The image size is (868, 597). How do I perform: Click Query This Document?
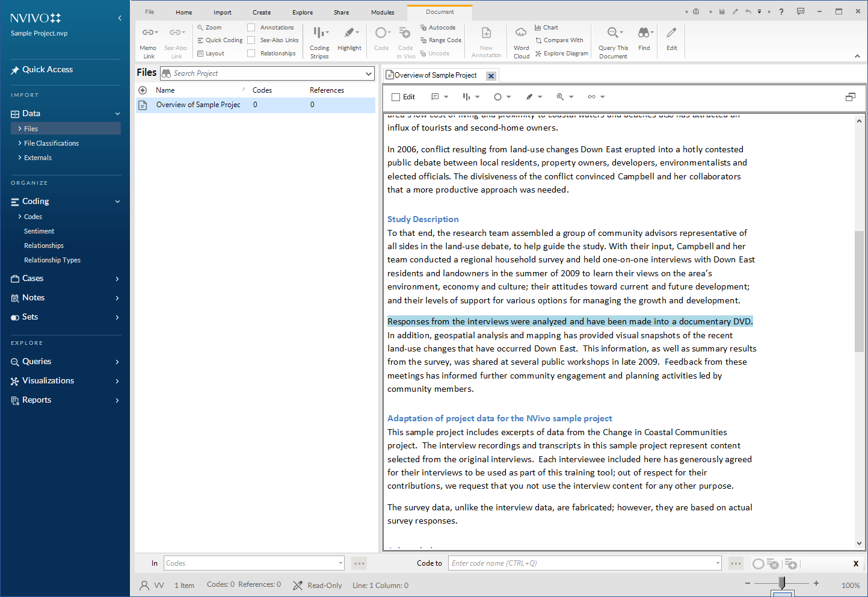(613, 42)
